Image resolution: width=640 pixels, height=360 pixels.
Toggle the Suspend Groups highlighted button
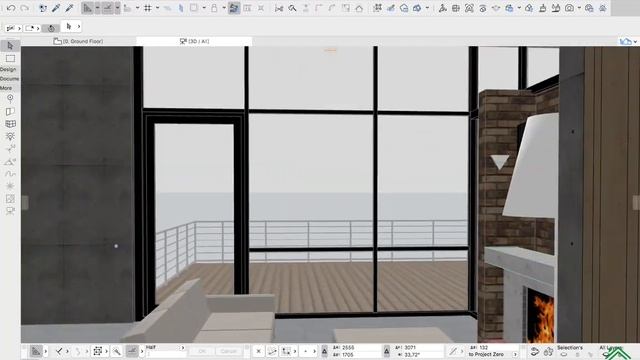233,8
